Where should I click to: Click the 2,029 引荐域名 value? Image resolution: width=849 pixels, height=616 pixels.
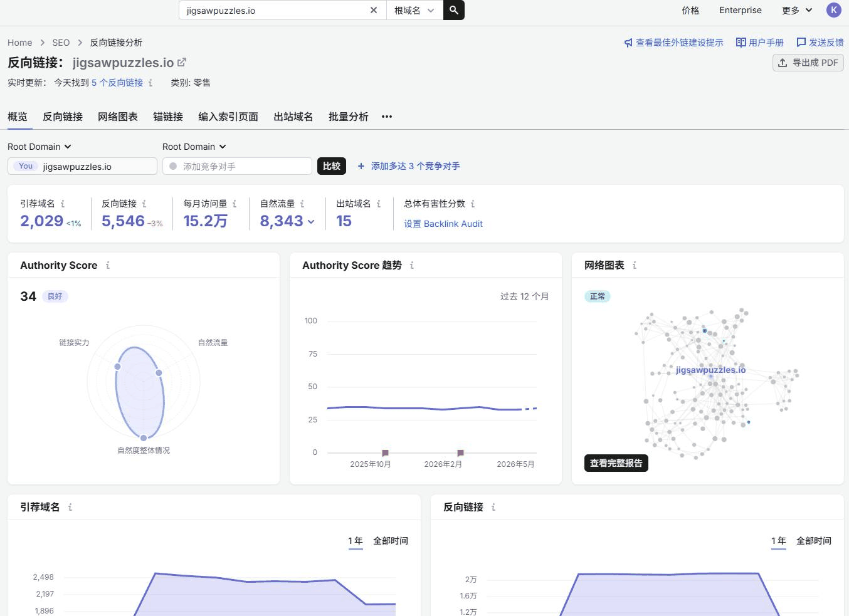[x=42, y=221]
